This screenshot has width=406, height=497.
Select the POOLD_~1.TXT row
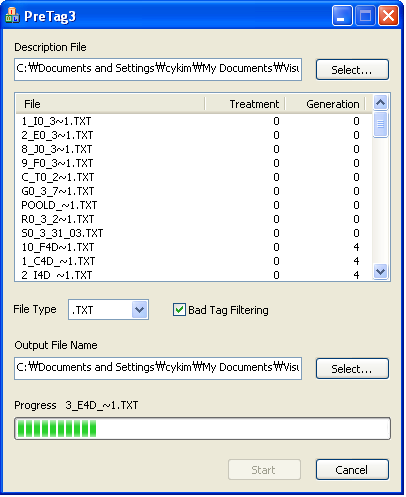(x=193, y=205)
